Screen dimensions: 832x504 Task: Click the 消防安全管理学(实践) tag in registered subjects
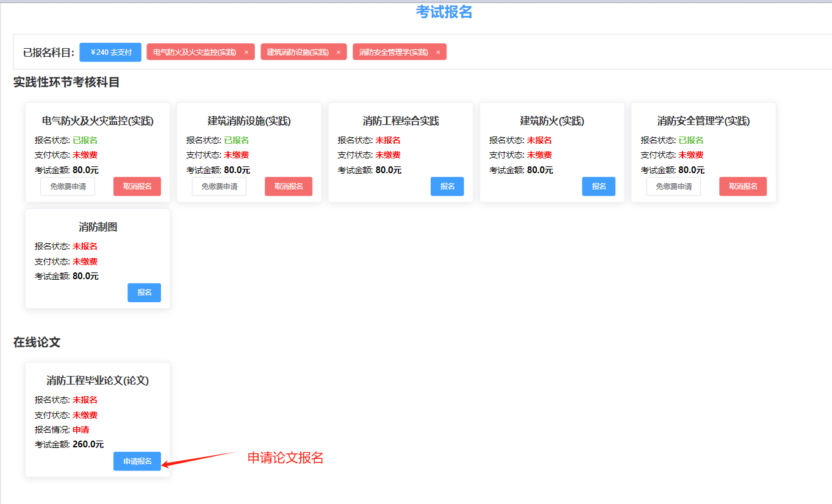pyautogui.click(x=393, y=52)
